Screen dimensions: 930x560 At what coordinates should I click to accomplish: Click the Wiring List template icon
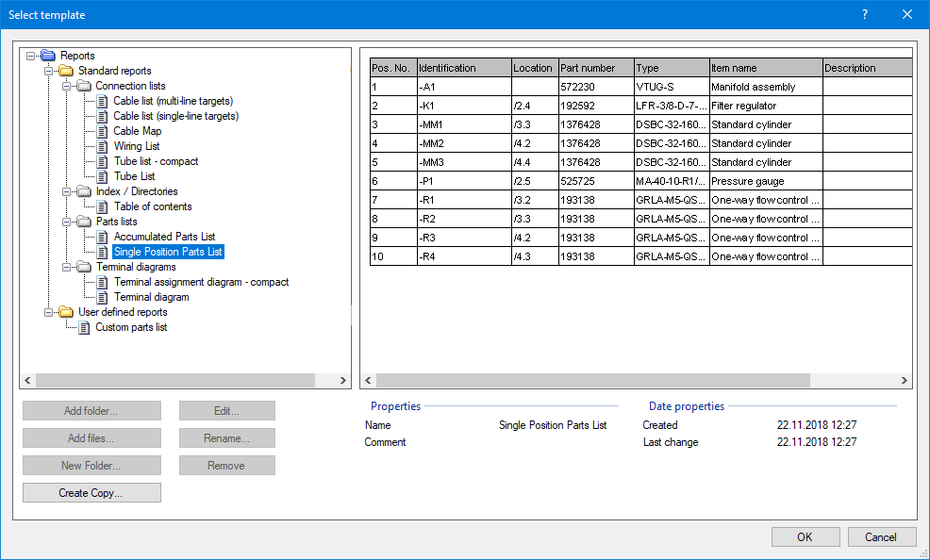[102, 146]
